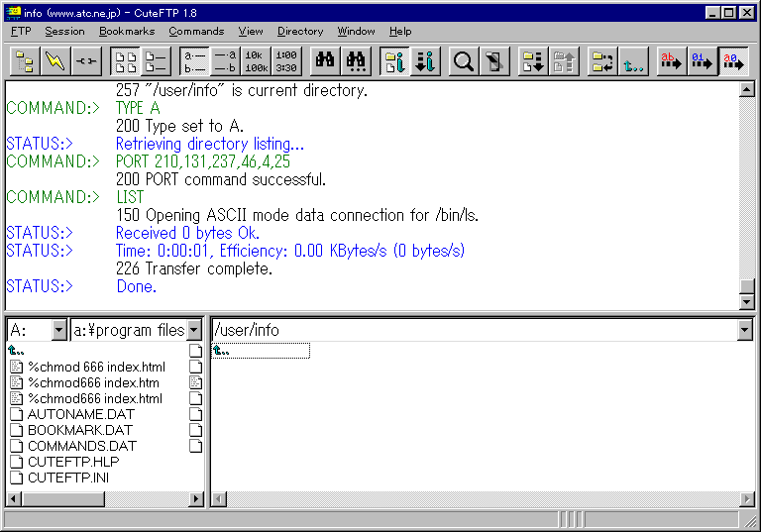Sort files by name descending (-a -b)
Viewport: 761px width, 532px height.
tap(225, 61)
